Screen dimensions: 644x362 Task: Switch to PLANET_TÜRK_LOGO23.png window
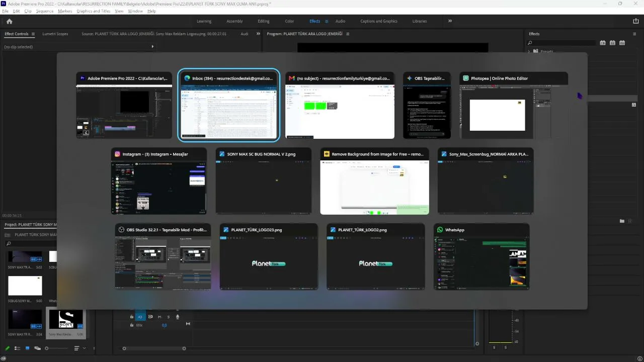(269, 256)
